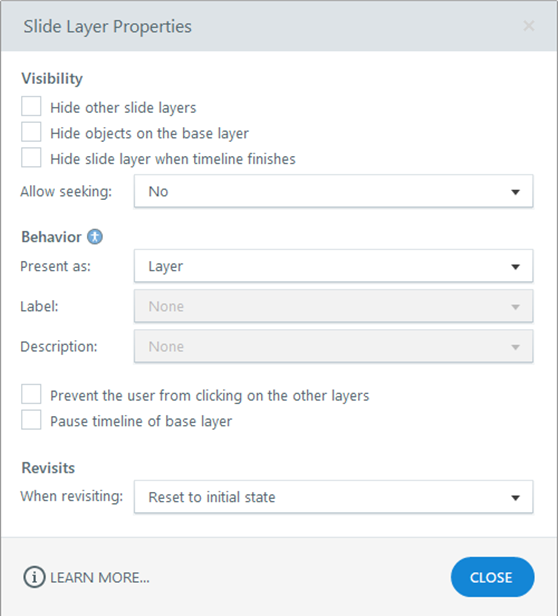The image size is (558, 616).
Task: Click the info icon beside Learn More
Action: 34,577
